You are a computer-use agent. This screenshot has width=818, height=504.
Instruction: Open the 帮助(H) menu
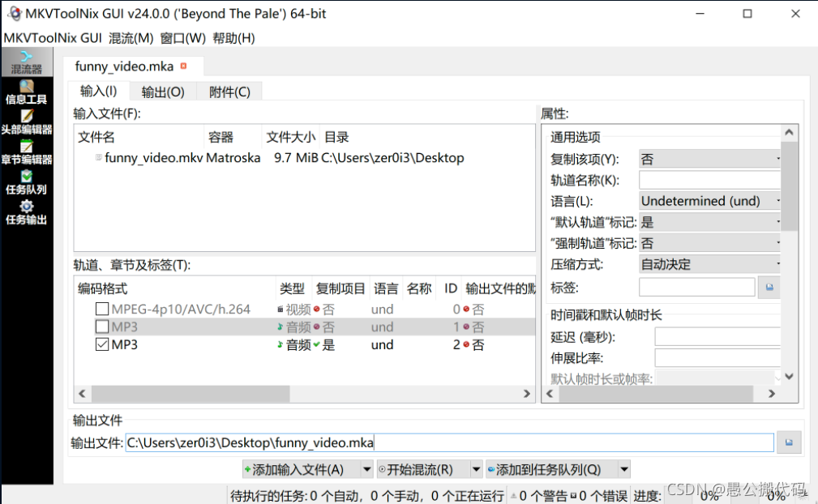pyautogui.click(x=233, y=38)
